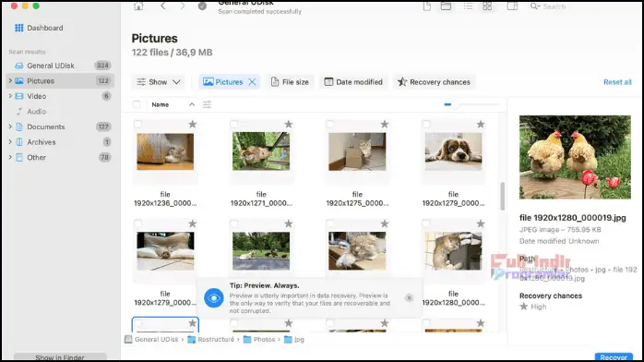Select Audio in the sidebar
The image size is (644, 362).
(60, 112)
